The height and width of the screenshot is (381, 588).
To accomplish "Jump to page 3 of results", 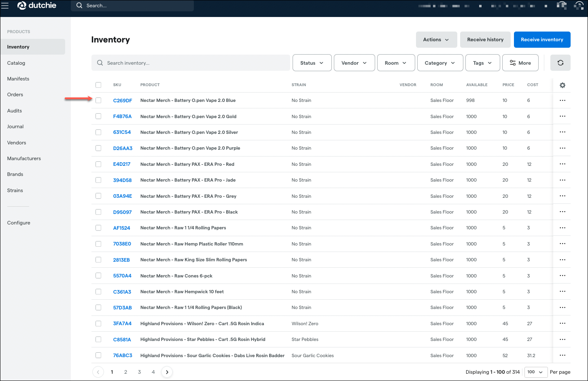I will tap(139, 372).
